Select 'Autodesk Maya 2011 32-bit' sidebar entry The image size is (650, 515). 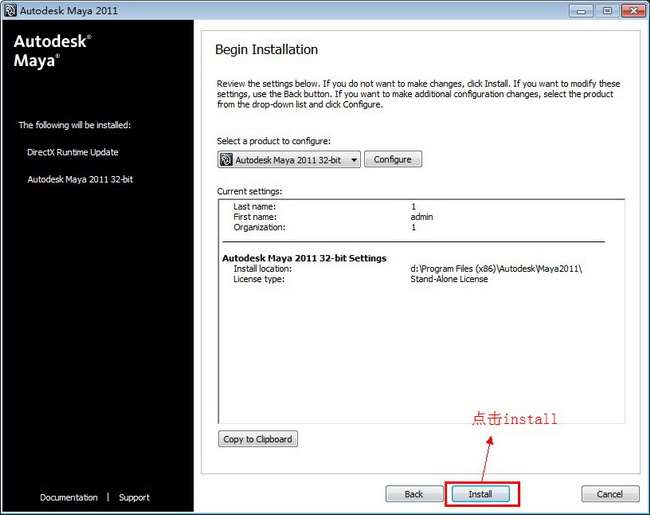pos(80,179)
